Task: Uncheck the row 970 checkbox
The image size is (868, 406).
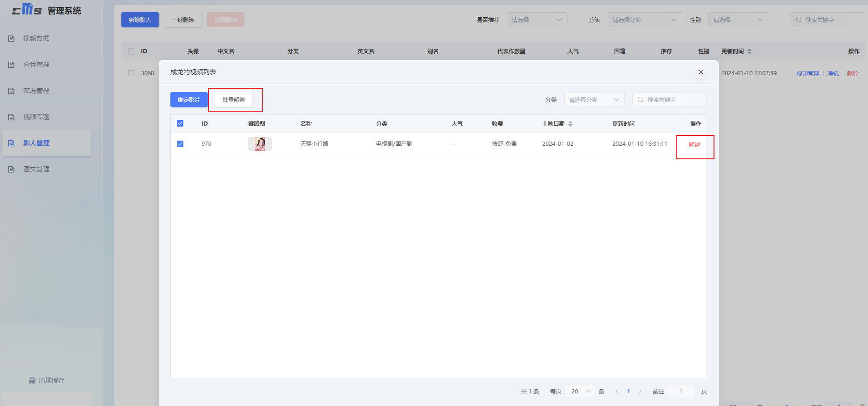Action: [x=180, y=144]
